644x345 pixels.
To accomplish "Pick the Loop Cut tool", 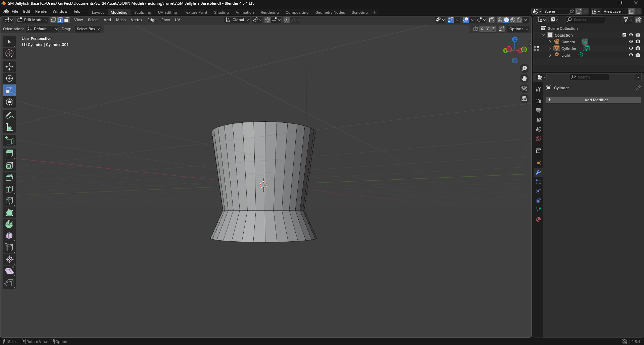I will click(9, 189).
